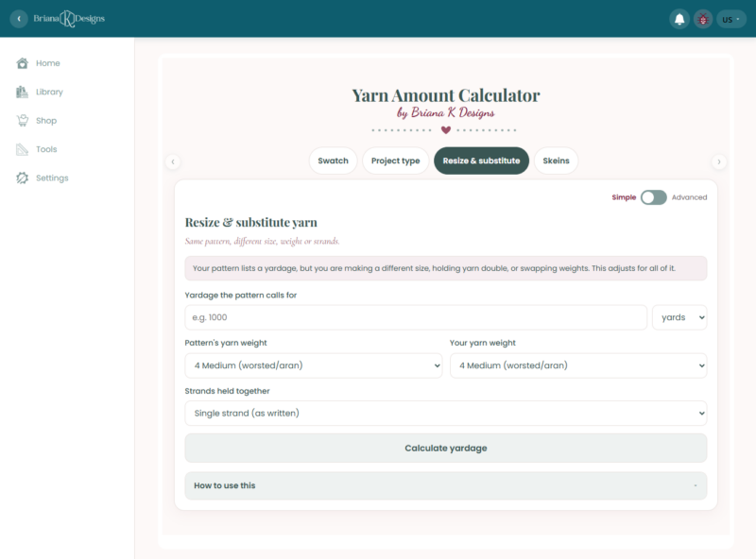Open the Strands held together dropdown

(446, 413)
